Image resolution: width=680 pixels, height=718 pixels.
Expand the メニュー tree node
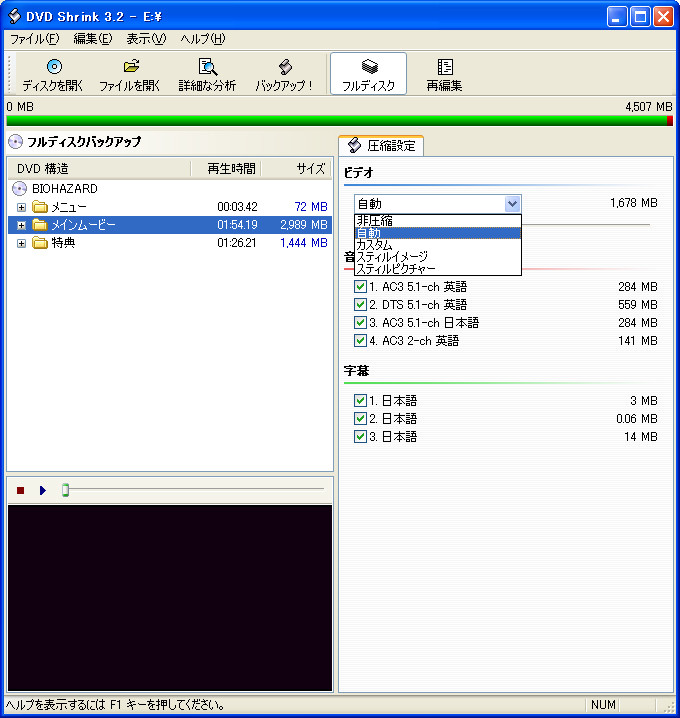(21, 207)
